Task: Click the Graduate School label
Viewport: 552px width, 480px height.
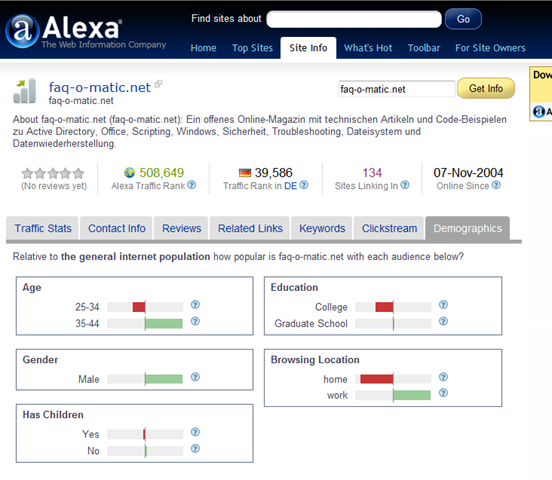Action: coord(310,323)
